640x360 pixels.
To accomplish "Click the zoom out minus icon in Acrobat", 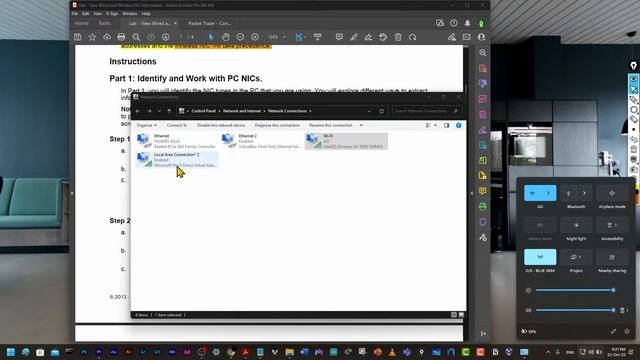I will [x=240, y=37].
